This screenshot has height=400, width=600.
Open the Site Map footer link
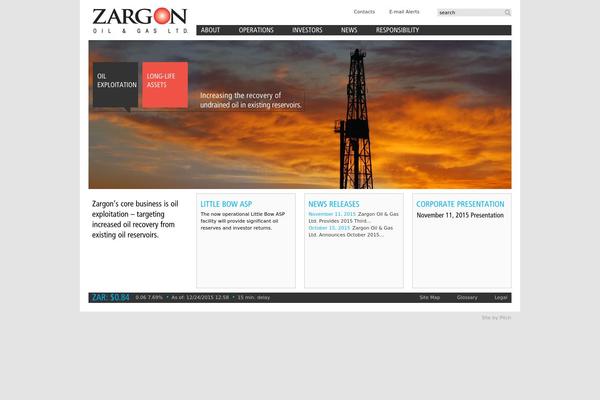pyautogui.click(x=429, y=297)
